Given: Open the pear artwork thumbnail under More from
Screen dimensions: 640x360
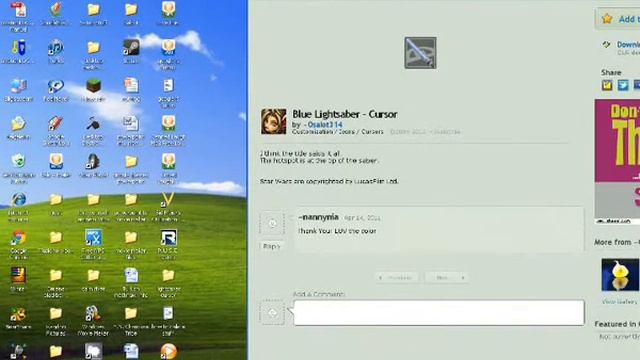Looking at the screenshot, I should tap(620, 275).
